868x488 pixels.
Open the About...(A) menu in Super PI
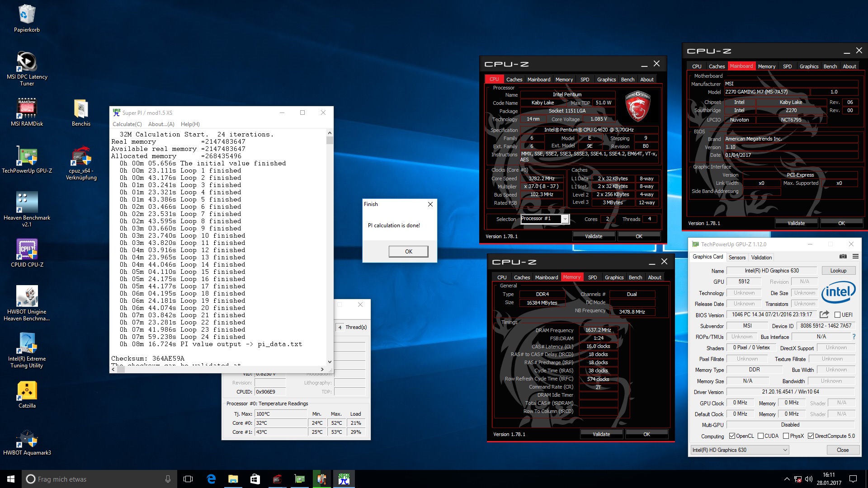(161, 124)
